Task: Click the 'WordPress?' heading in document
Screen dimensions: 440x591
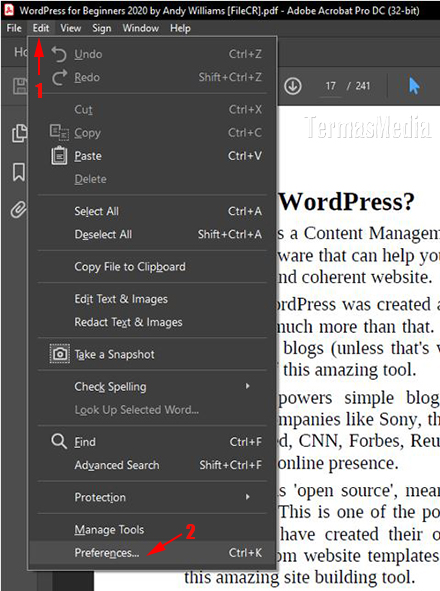Action: 346,202
